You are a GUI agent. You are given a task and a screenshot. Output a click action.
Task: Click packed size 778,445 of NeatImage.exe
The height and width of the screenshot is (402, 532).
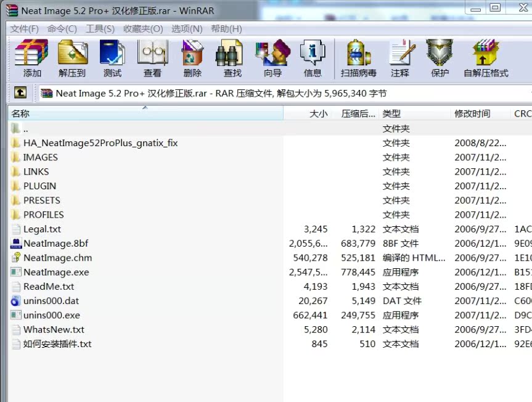click(358, 272)
